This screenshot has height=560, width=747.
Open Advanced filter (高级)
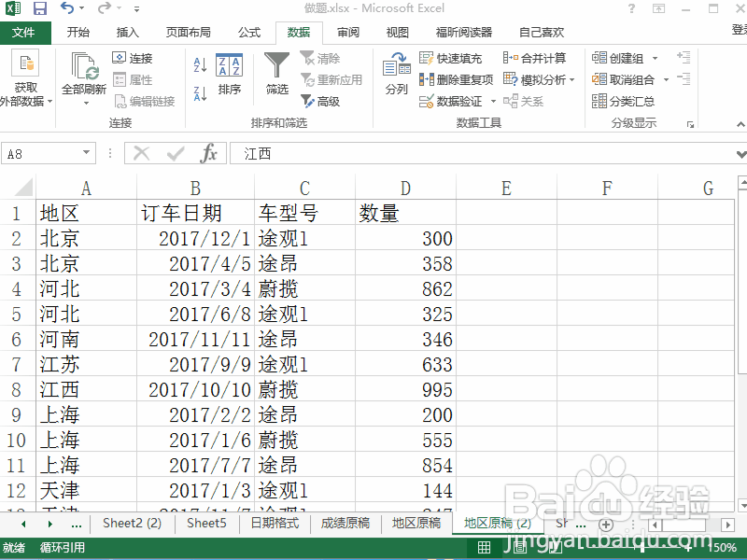click(x=320, y=101)
